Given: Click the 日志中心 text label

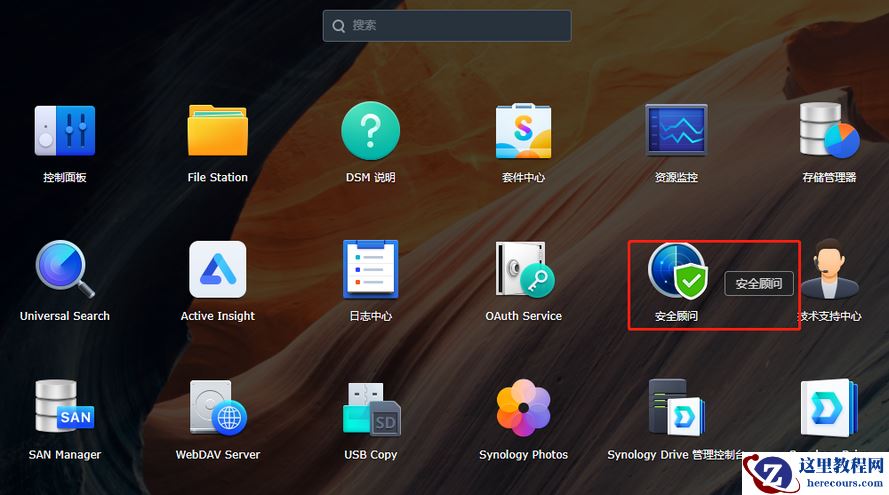Looking at the screenshot, I should (x=370, y=316).
